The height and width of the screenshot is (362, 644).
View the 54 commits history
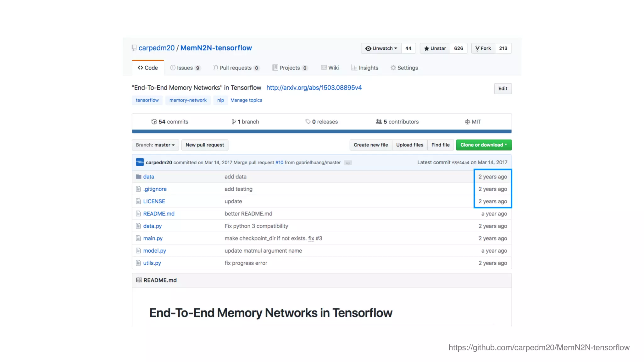(x=170, y=122)
